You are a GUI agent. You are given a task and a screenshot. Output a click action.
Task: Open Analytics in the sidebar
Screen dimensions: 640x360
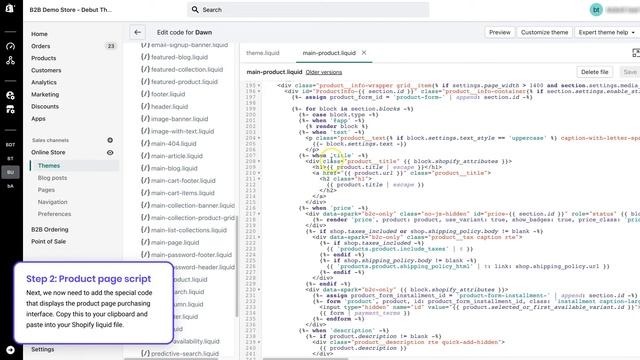click(44, 82)
